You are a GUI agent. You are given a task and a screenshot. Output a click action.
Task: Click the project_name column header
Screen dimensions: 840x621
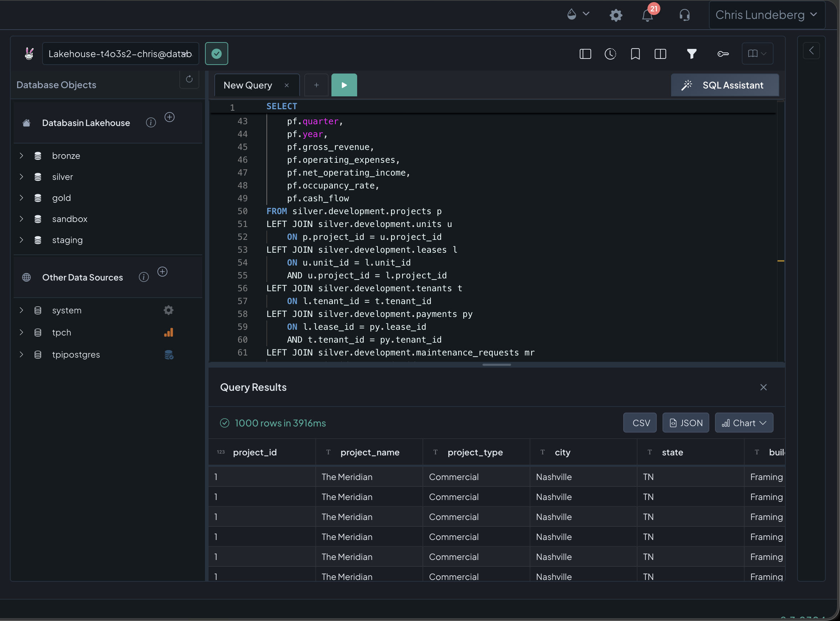[x=369, y=452]
